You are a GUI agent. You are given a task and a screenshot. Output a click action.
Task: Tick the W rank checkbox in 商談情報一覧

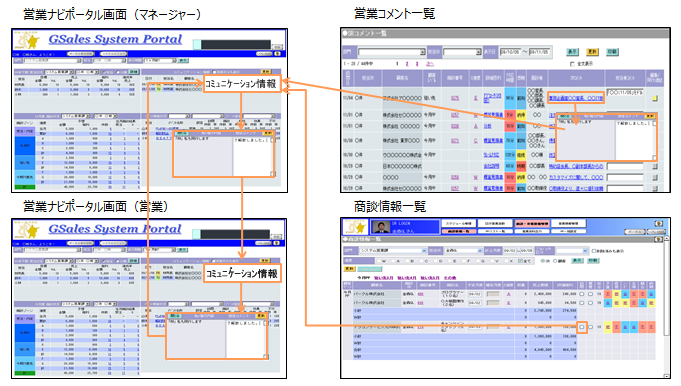(379, 261)
